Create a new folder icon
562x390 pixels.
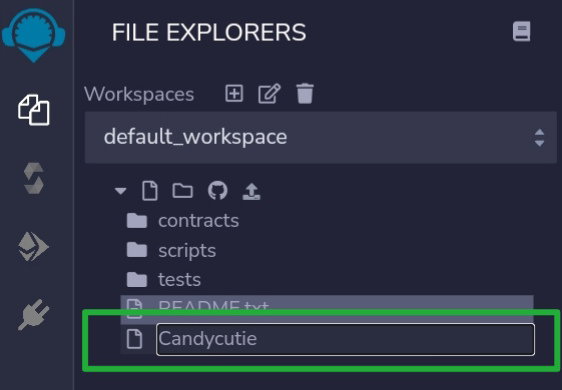(183, 191)
